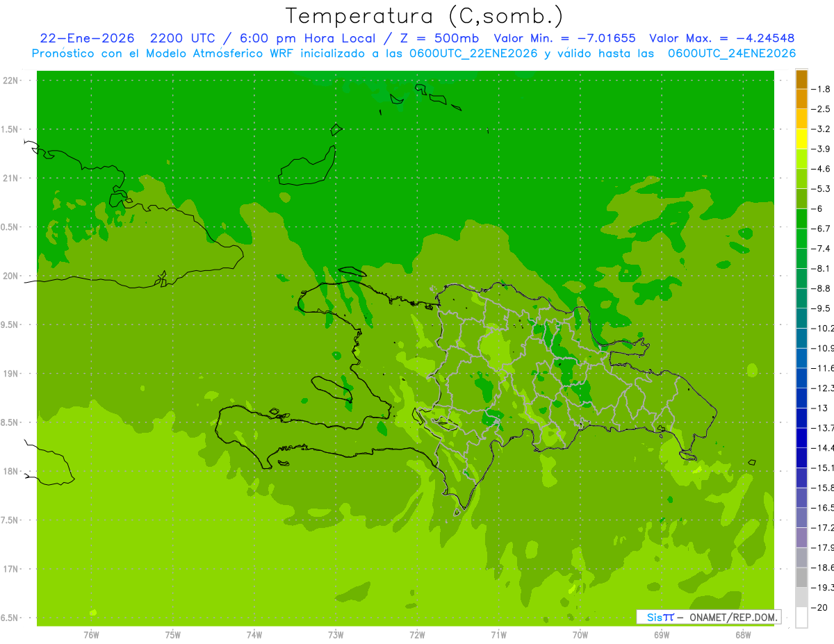Click the "2200 UTC" time label

click(184, 38)
